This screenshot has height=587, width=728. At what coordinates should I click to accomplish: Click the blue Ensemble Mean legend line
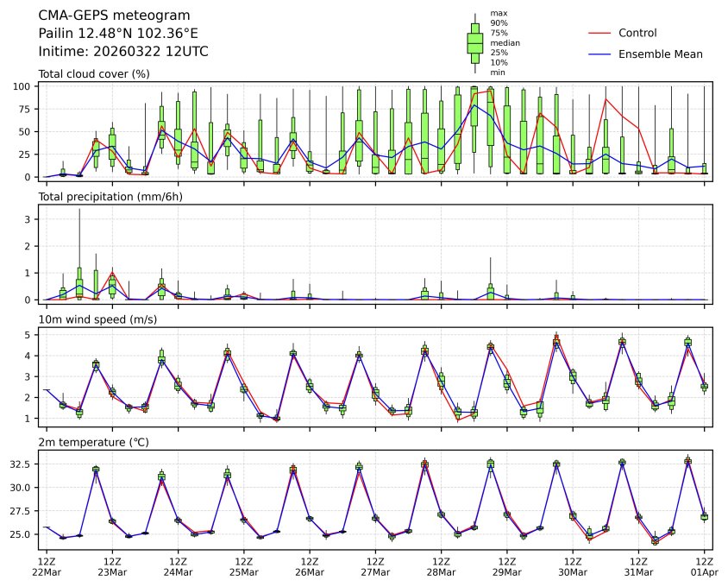click(x=599, y=54)
